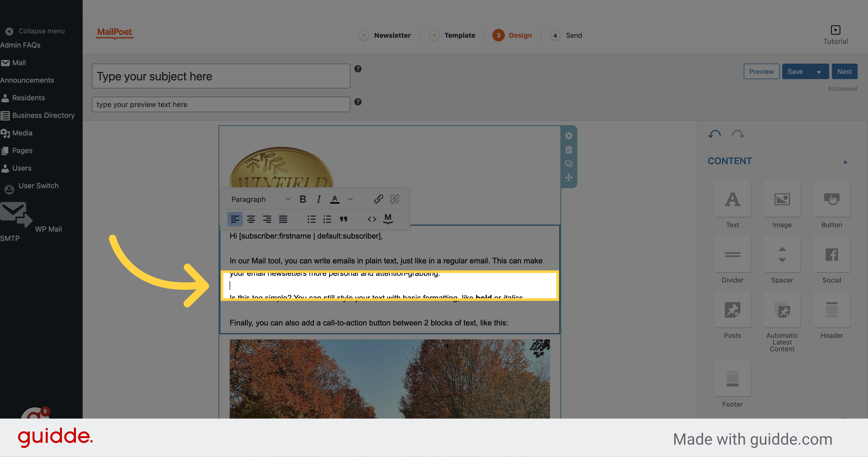
Task: Toggle blockquote formatting button
Action: pos(343,219)
